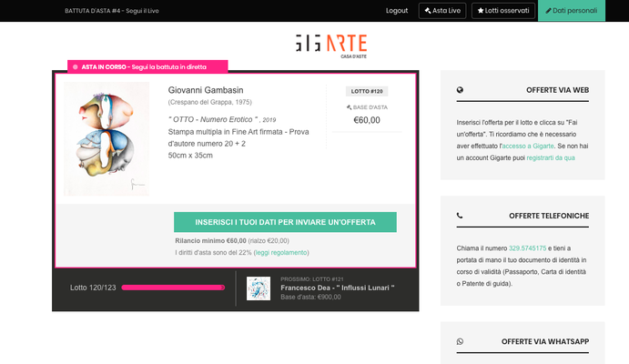Open the Dati personali tab
Screen dimensions: 629x364
coord(572,11)
